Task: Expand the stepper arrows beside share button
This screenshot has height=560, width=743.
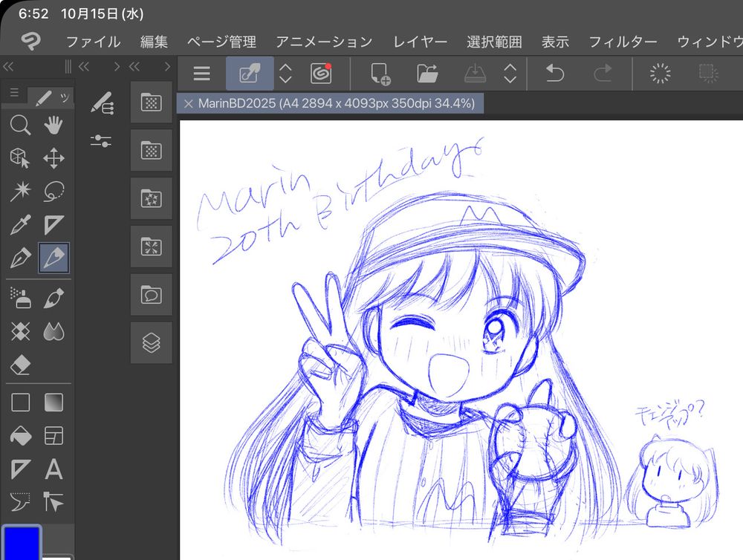Action: click(285, 74)
